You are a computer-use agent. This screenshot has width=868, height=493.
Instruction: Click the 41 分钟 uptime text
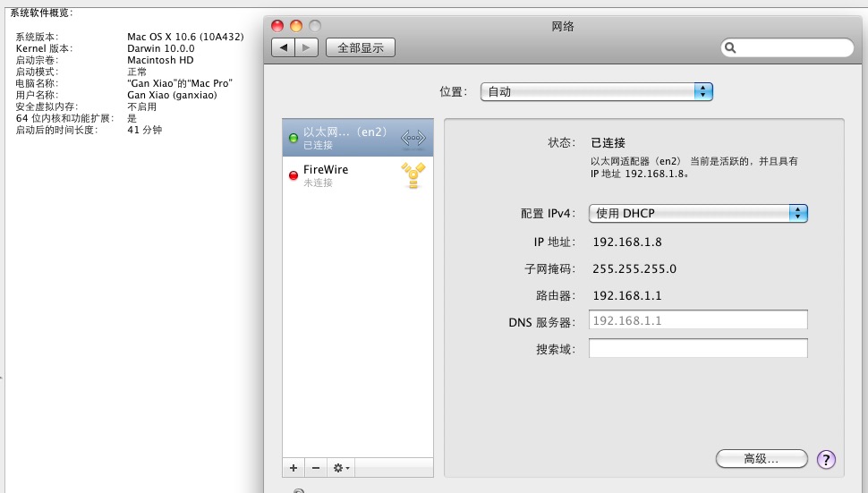tap(144, 130)
